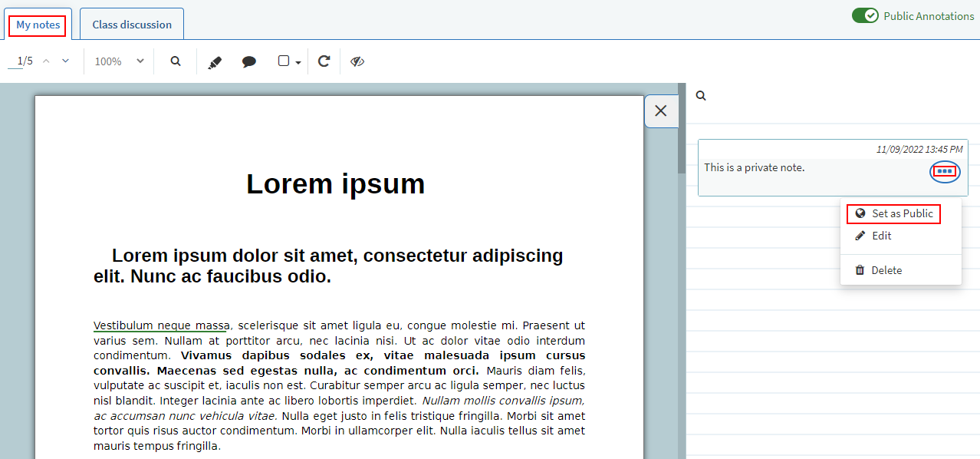Go to the next page with down chevron

click(x=66, y=61)
